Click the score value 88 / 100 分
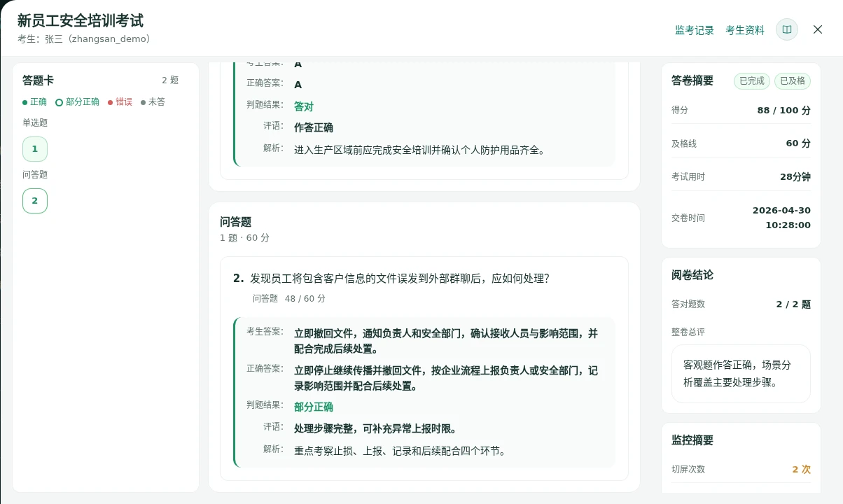 [x=784, y=111]
